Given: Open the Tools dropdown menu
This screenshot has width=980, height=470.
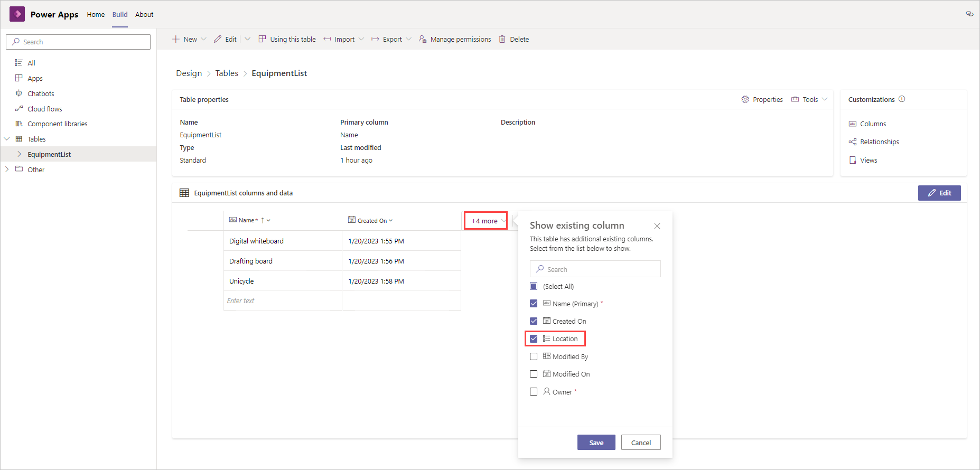Looking at the screenshot, I should [809, 99].
